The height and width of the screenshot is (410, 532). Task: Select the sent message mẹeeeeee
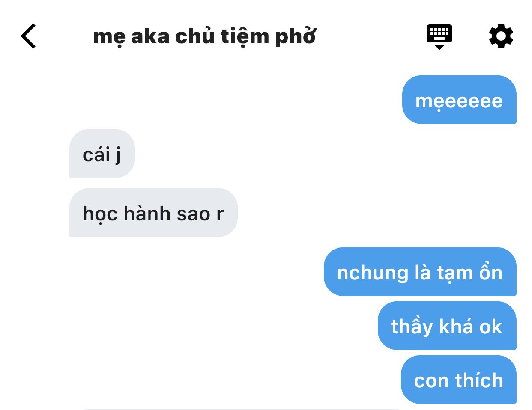(x=459, y=100)
